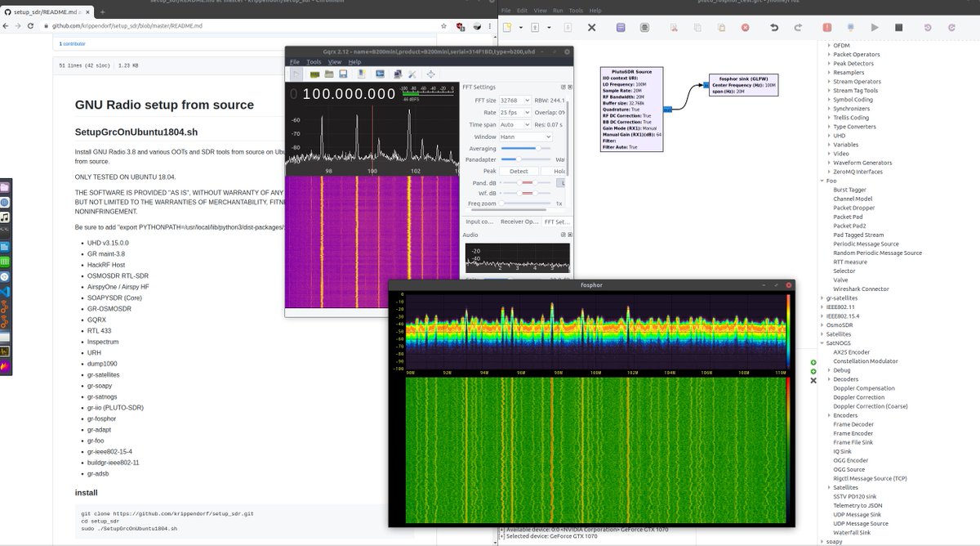
Task: Click GNU Radio Companion new flowgraph icon
Action: 507,27
